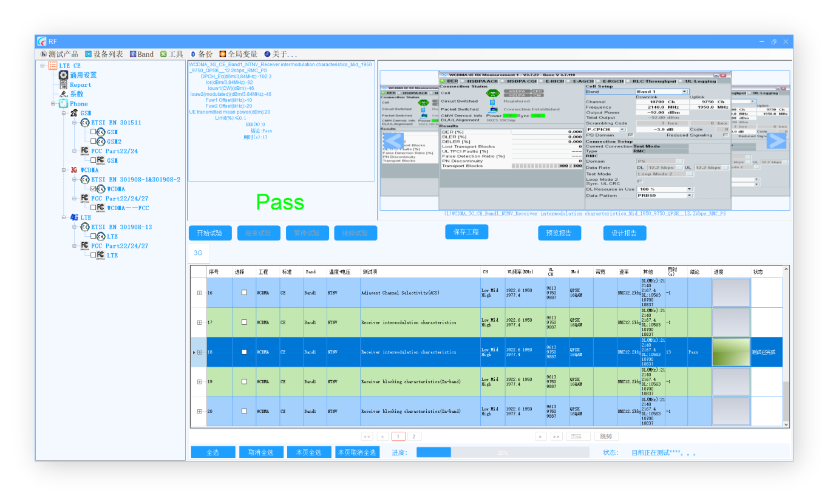Tick LTE checkbox under FCC Part22/24/27

tap(93, 255)
